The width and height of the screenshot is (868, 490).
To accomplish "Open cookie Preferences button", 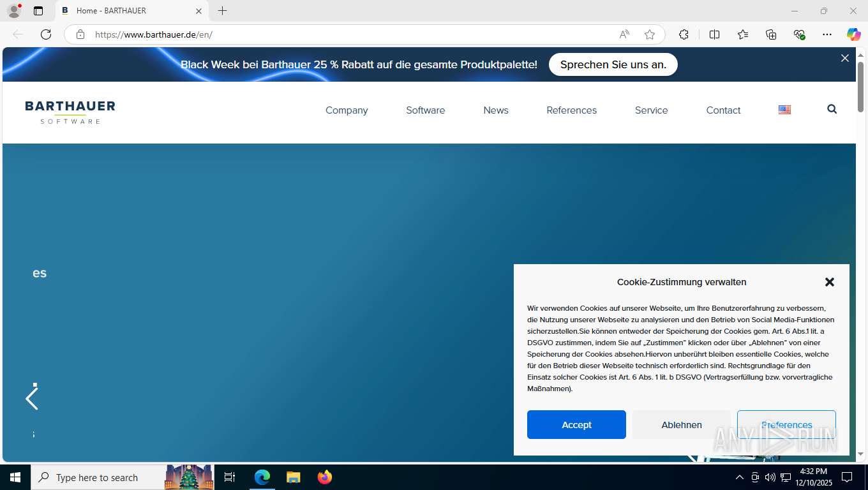I will [x=786, y=425].
